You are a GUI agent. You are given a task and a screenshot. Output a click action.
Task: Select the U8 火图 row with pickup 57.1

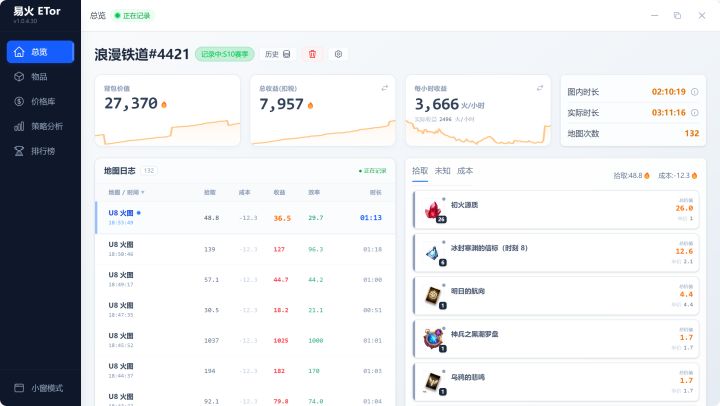point(245,279)
